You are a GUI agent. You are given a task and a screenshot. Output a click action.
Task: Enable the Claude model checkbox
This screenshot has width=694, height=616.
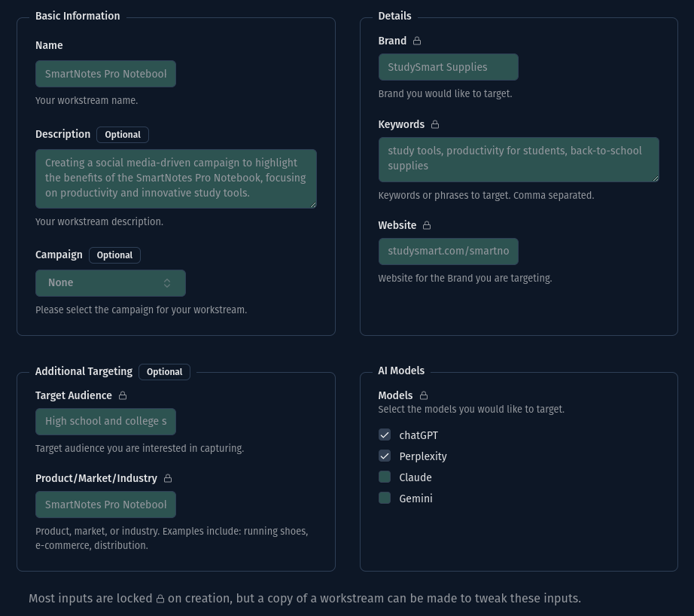click(385, 477)
